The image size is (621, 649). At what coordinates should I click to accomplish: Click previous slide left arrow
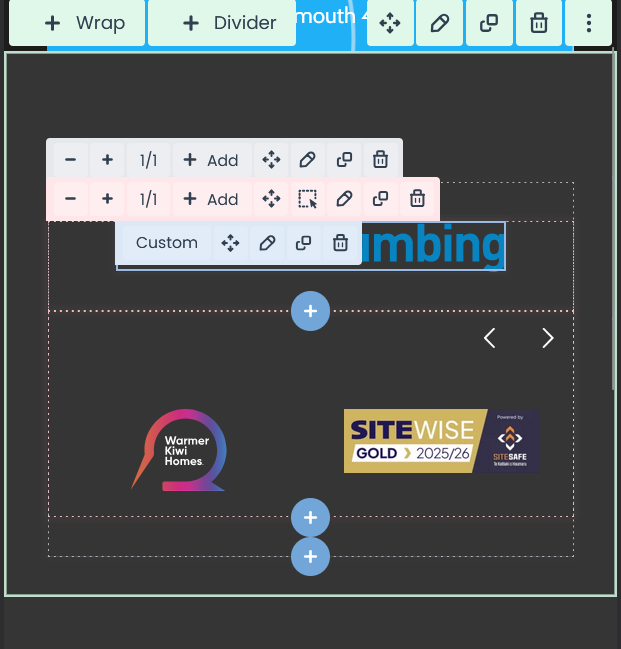click(x=490, y=338)
